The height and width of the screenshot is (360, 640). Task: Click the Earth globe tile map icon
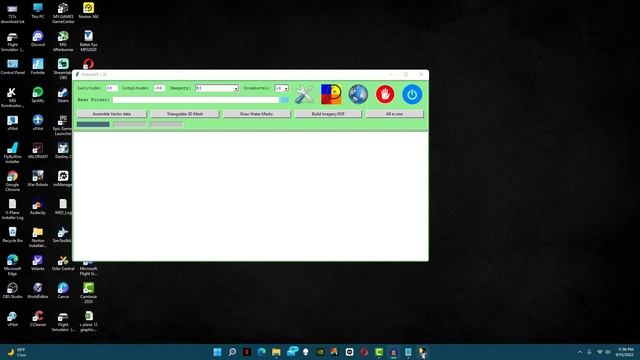(x=358, y=94)
